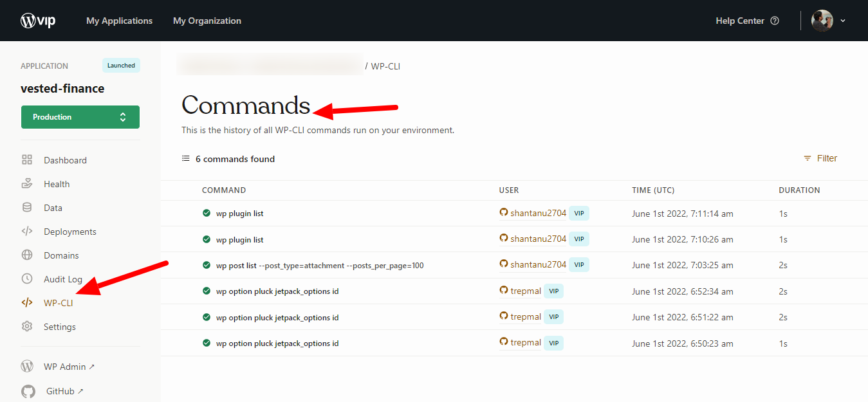868x402 pixels.
Task: Click the vested-finance application name
Action: (x=62, y=88)
